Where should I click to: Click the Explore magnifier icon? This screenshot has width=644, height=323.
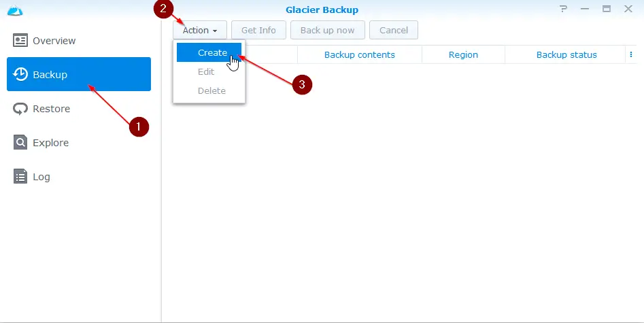tap(20, 142)
